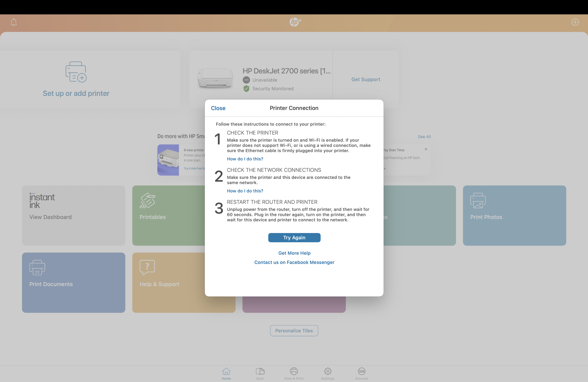Click How do I do this under Network Connections
The height and width of the screenshot is (382, 588).
(245, 191)
